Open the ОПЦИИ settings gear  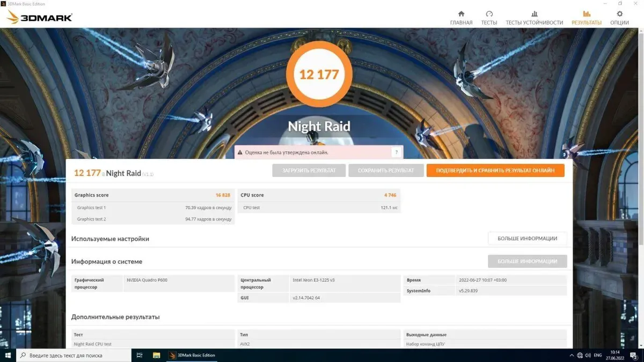coord(619,18)
